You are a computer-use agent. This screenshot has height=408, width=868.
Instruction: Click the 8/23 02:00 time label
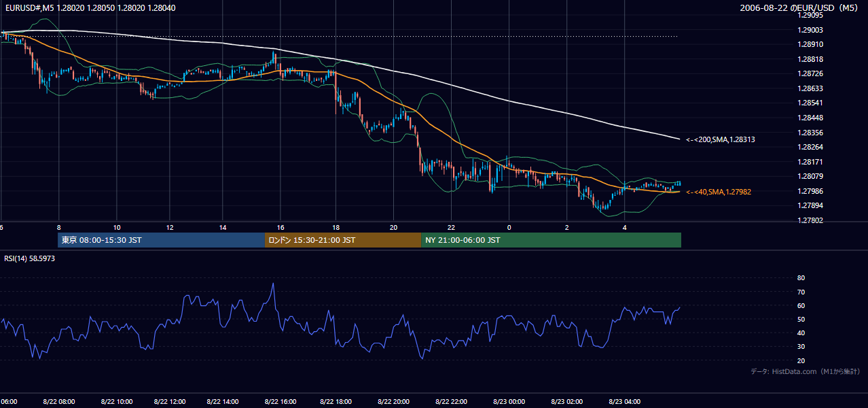567,402
